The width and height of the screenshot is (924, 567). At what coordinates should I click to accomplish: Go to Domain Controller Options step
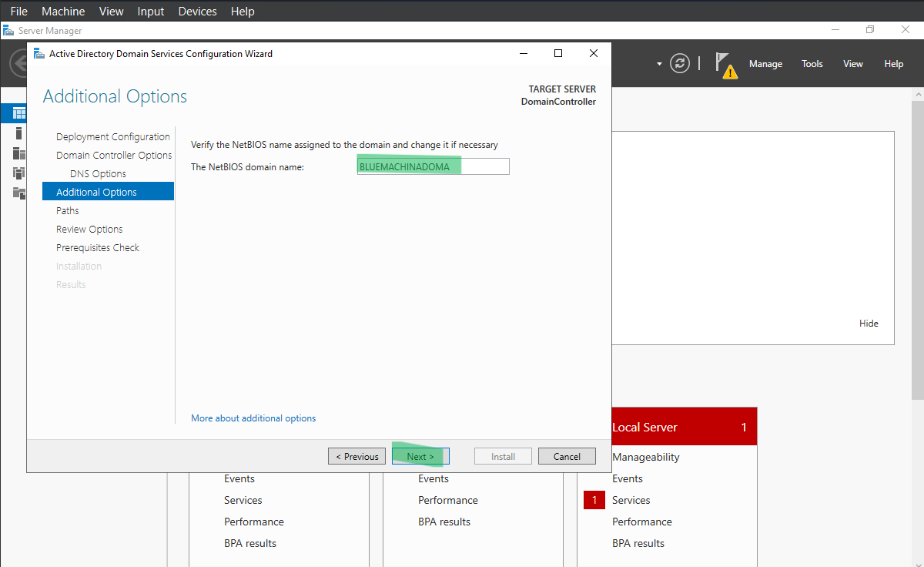tap(114, 155)
